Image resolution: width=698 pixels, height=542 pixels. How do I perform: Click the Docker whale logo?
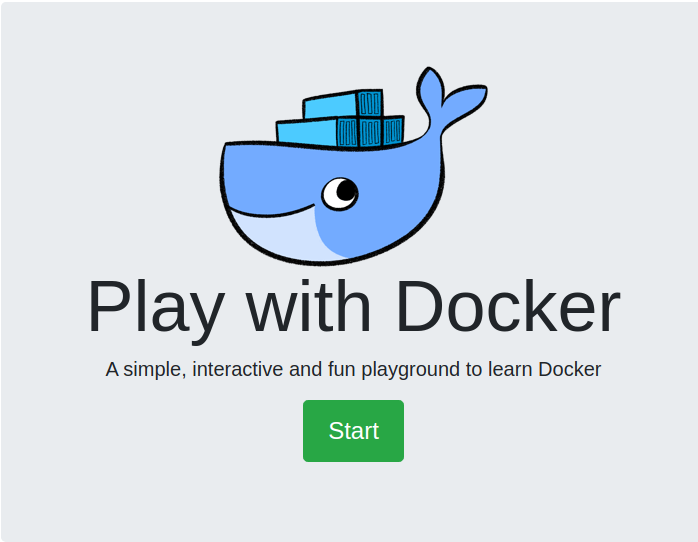353,166
